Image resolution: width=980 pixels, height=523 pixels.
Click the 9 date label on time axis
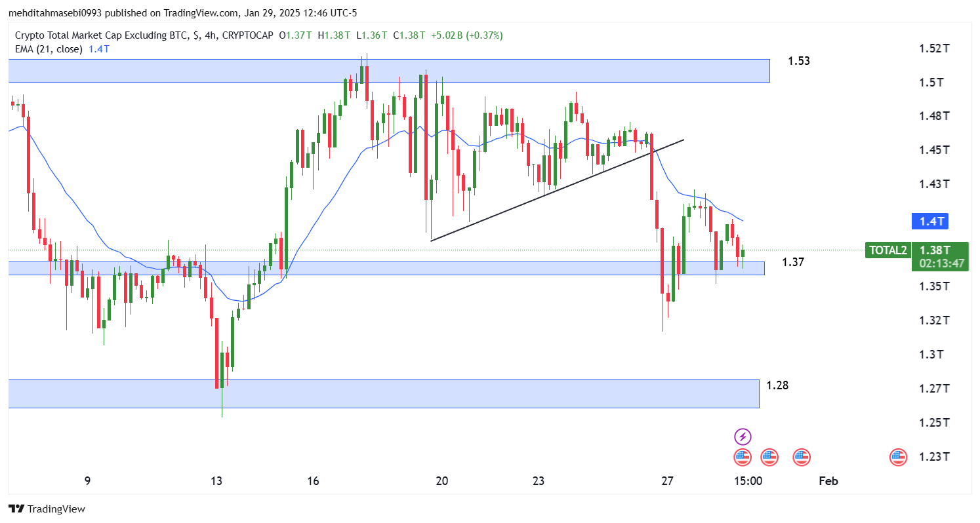pyautogui.click(x=87, y=481)
